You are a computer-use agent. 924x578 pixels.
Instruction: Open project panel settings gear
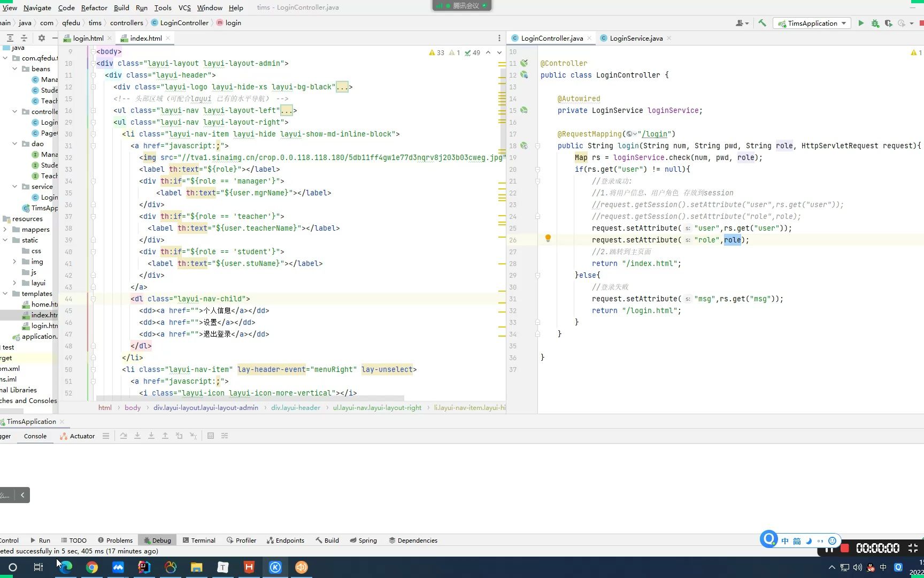pyautogui.click(x=41, y=38)
